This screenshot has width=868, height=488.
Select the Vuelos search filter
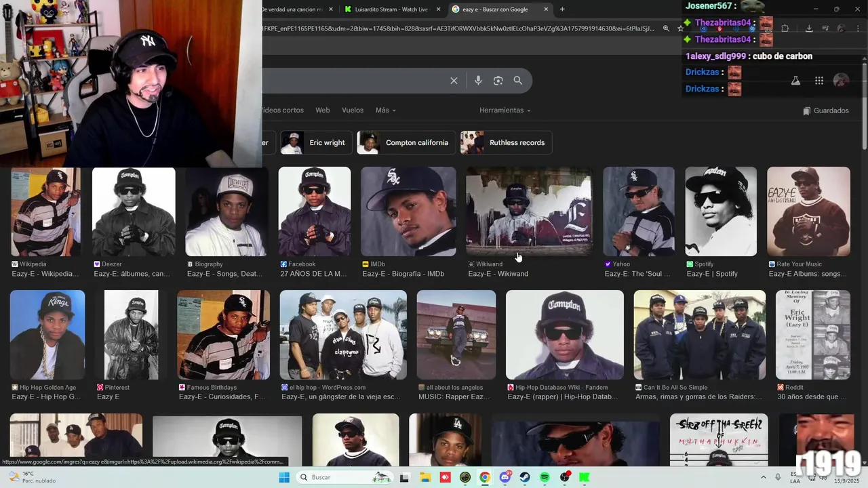pyautogui.click(x=353, y=110)
